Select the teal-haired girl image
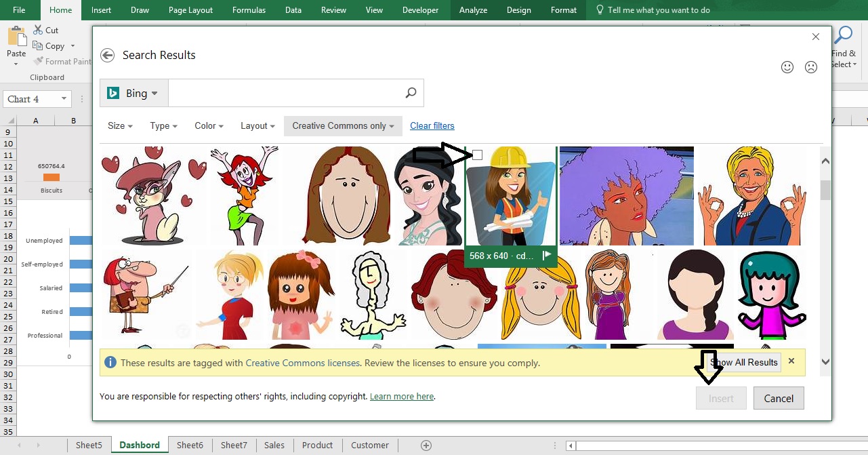This screenshot has width=868, height=455. [x=772, y=295]
